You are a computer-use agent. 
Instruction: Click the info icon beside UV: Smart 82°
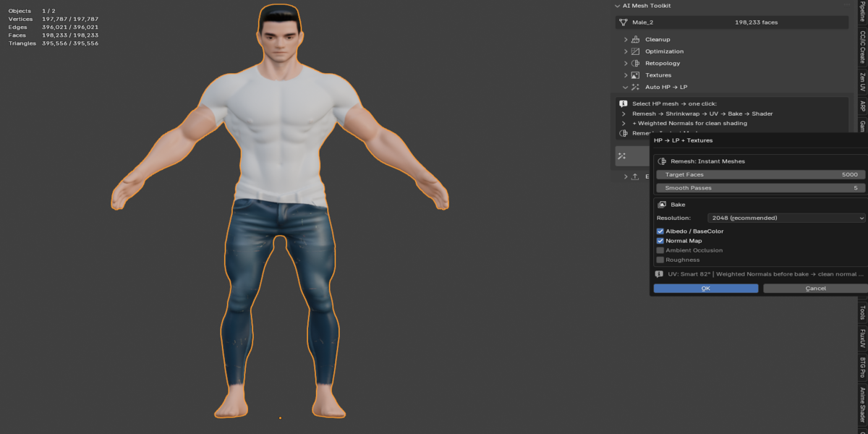tap(659, 274)
